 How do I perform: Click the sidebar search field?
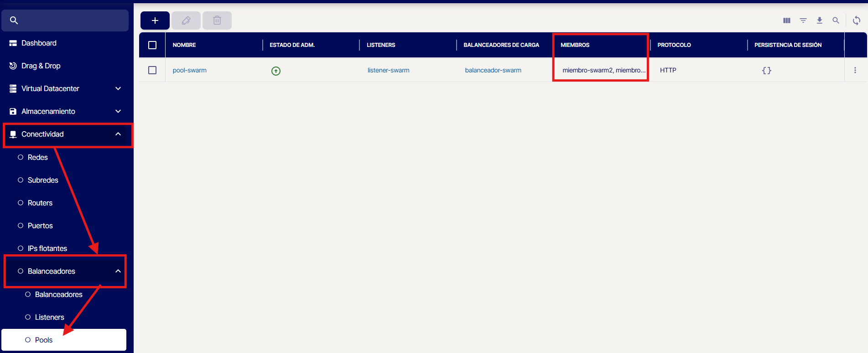(x=68, y=20)
